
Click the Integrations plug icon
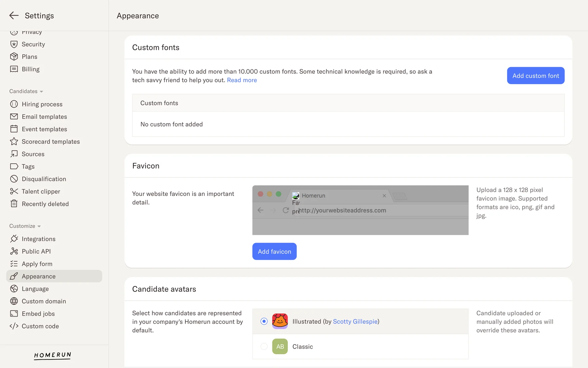pos(14,239)
